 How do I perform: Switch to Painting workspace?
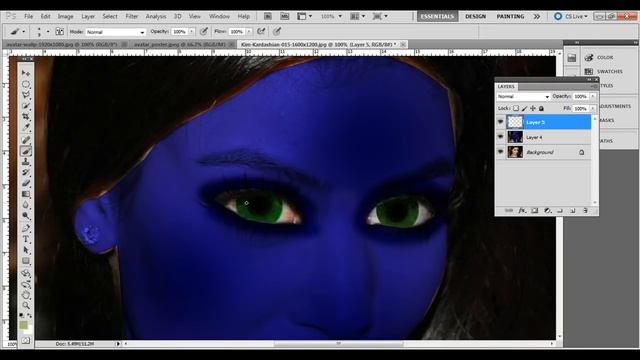pos(510,16)
